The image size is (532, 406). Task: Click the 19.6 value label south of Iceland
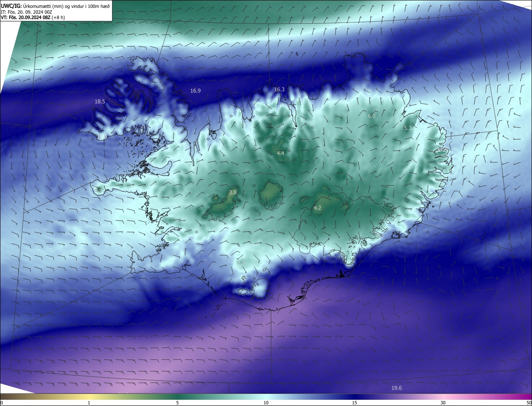[x=397, y=388]
